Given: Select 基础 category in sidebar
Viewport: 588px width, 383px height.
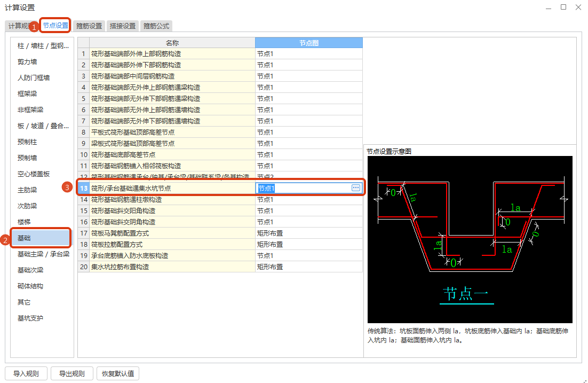Looking at the screenshot, I should pyautogui.click(x=41, y=238).
